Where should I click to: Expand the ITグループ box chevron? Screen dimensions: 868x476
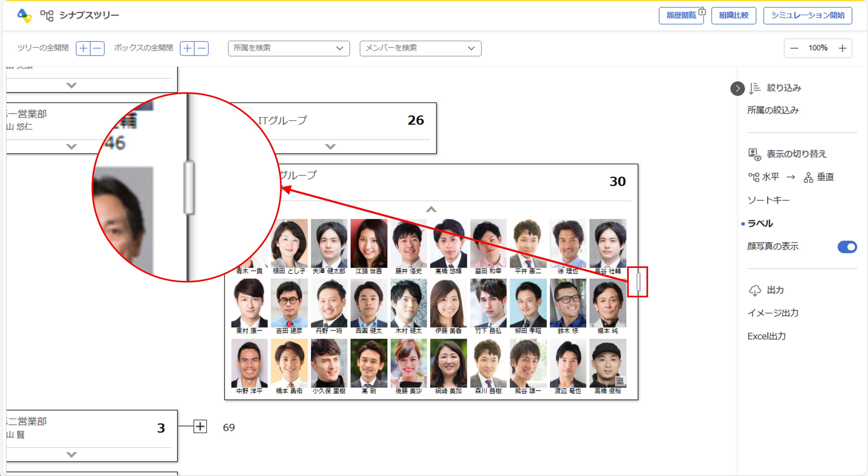(x=330, y=147)
